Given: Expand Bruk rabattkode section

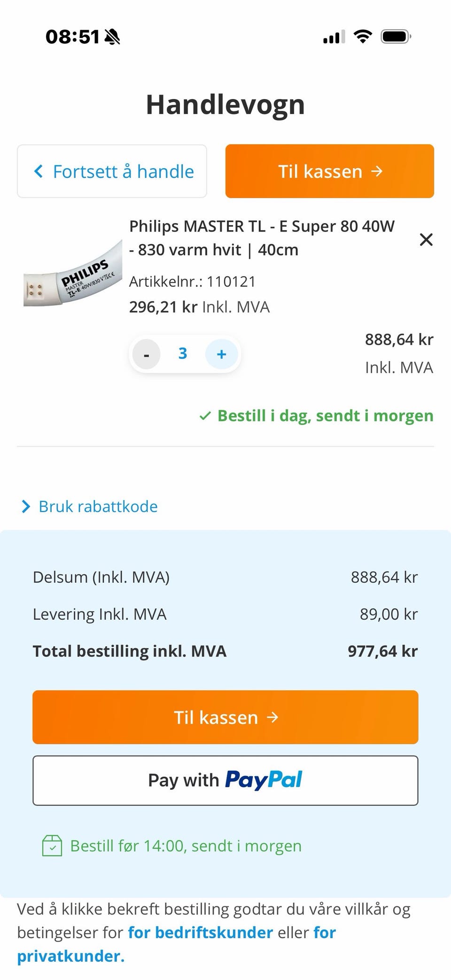Looking at the screenshot, I should (x=90, y=506).
